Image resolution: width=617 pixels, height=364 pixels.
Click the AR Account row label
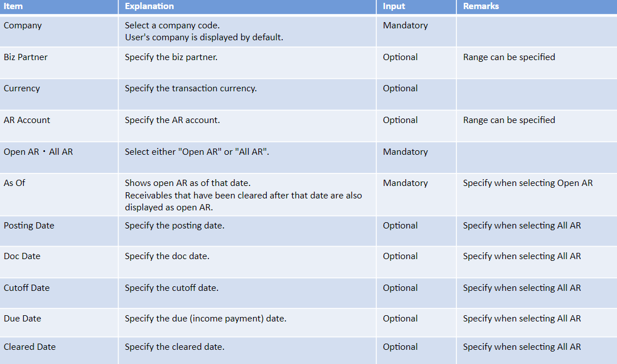27,120
